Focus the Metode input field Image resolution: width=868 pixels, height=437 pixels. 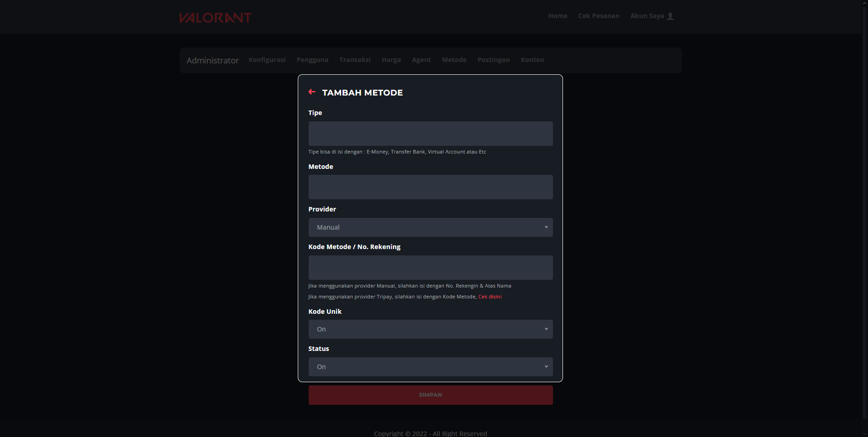tap(430, 187)
